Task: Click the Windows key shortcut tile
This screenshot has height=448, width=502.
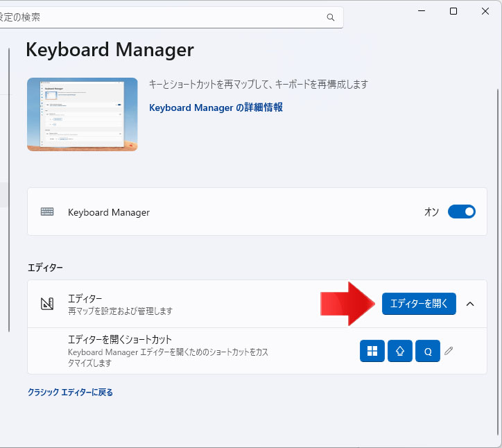Action: coord(372,351)
